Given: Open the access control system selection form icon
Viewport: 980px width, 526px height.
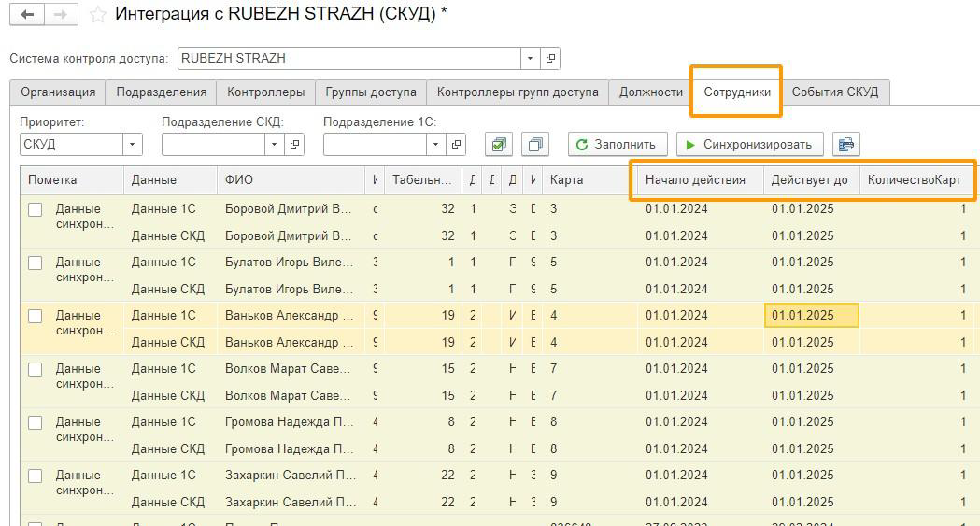Looking at the screenshot, I should tap(550, 58).
